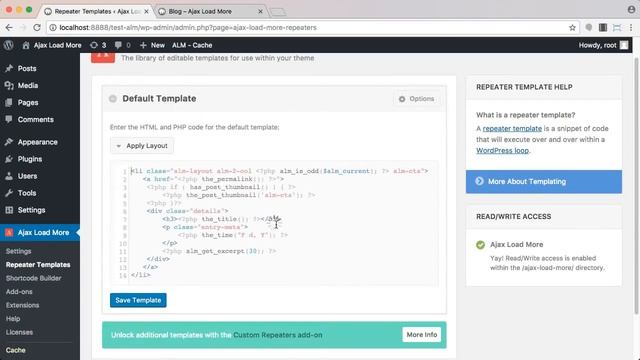Toggle the circle icon beside Default Template
The height and width of the screenshot is (360, 640).
click(x=113, y=99)
